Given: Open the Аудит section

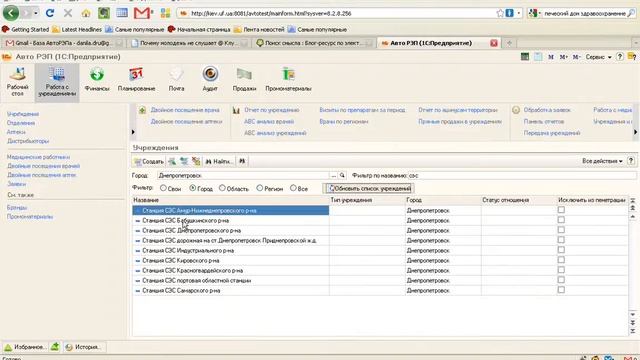Looking at the screenshot, I should coord(210,80).
